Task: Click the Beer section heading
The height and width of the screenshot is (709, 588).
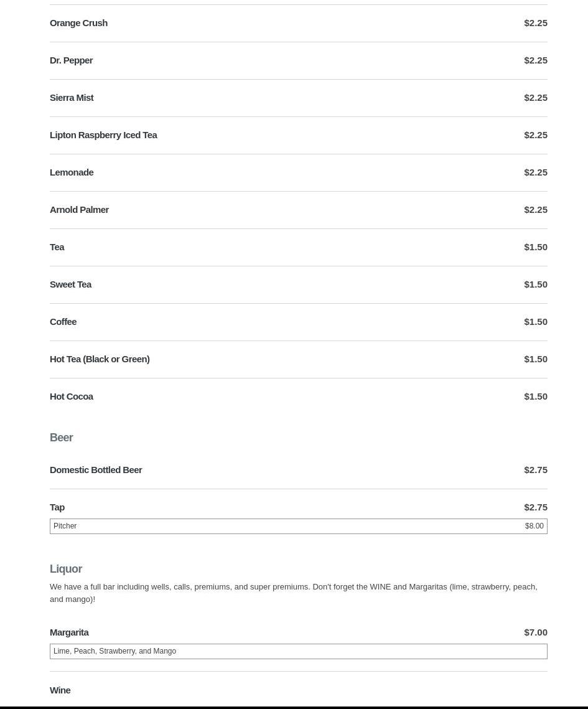Action: (61, 438)
